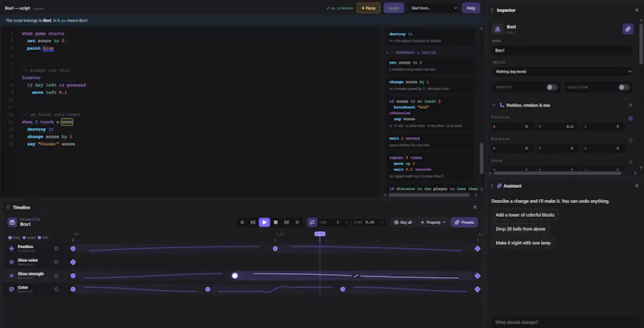Insert the 'set score to 0' snippet
This screenshot has width=644, height=328.
coord(430,66)
